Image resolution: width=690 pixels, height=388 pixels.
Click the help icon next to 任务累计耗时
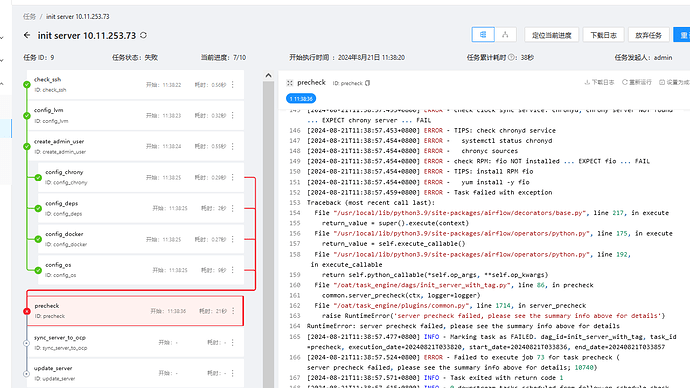[511, 57]
